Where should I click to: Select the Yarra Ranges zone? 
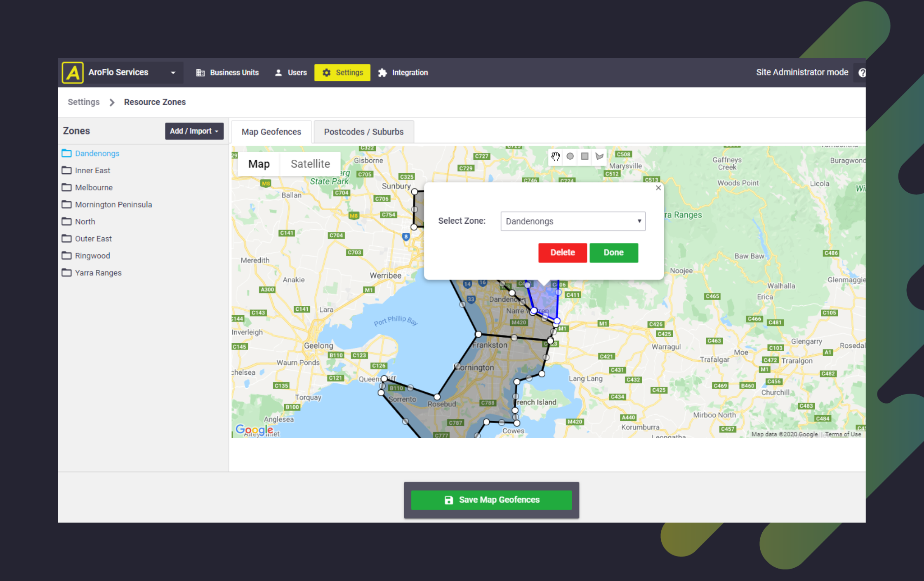pos(98,273)
